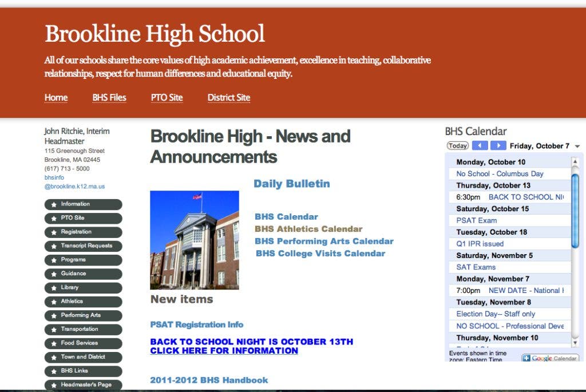The width and height of the screenshot is (586, 392).
Task: Open the 2011-2012 BHS Handbook link
Action: (x=209, y=380)
